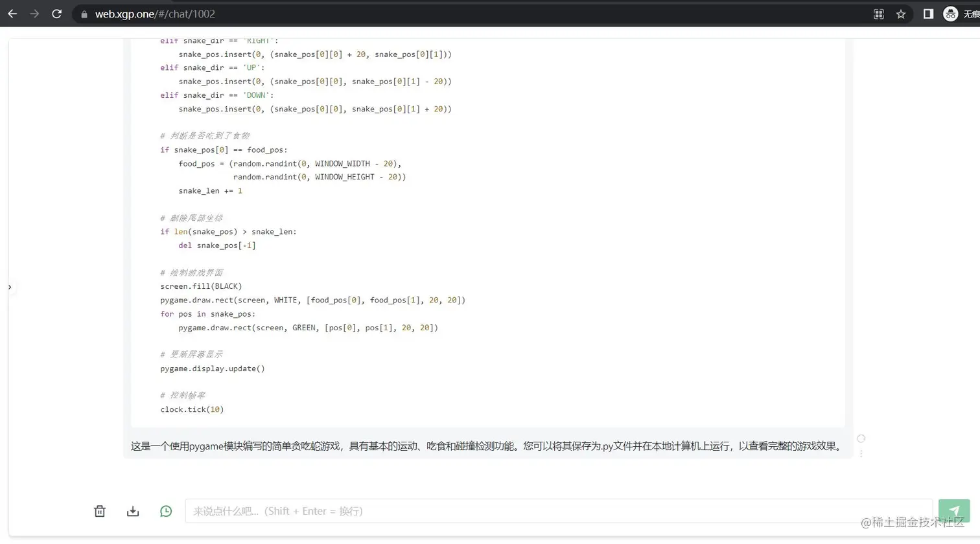The width and height of the screenshot is (980, 544).
Task: Click the comment '# 控制帧率'
Action: [x=182, y=395]
